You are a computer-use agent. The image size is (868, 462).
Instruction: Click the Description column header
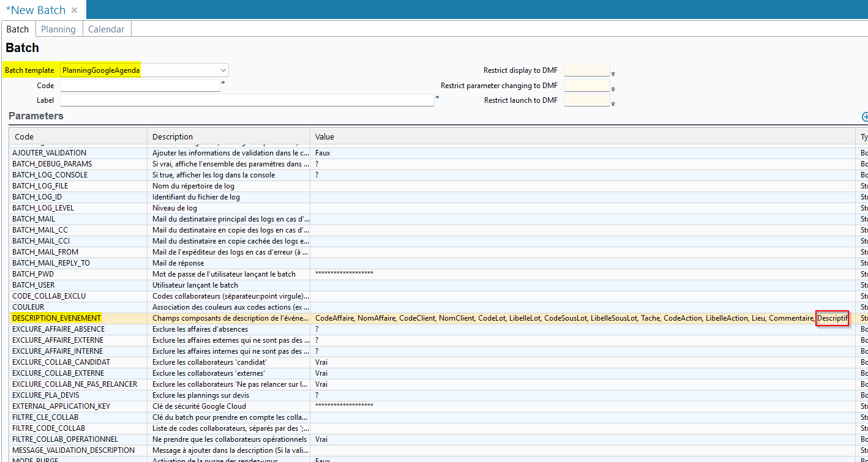coord(173,136)
